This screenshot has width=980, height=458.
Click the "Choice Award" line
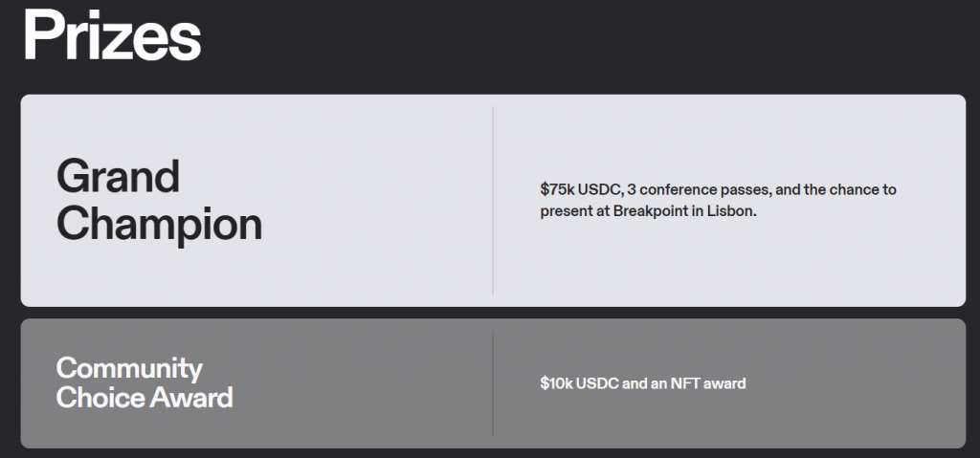click(x=145, y=398)
